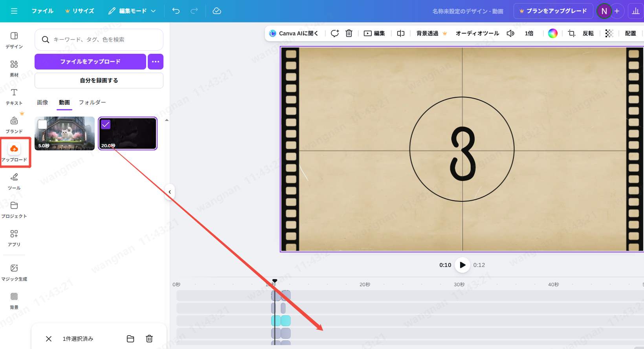Open the ファイル menu
644x349 pixels.
[42, 11]
